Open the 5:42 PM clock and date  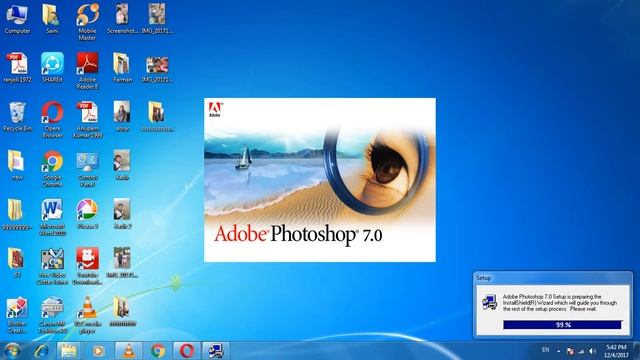pos(616,351)
